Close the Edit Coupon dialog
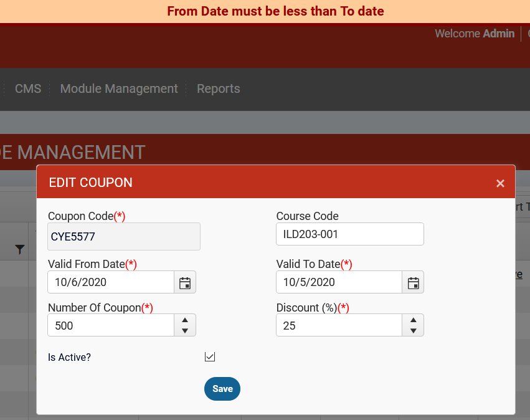The height and width of the screenshot is (420, 530). (500, 183)
